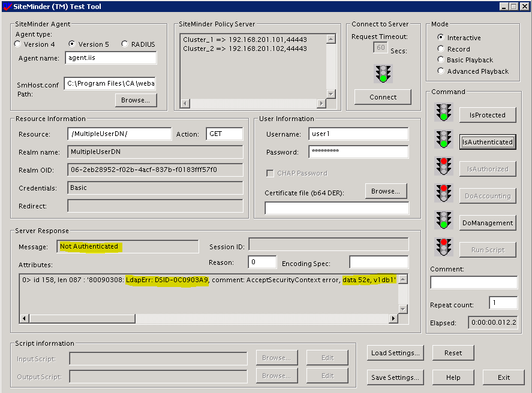
Task: Click the red traffic light beside Run Script
Action: 444,247
